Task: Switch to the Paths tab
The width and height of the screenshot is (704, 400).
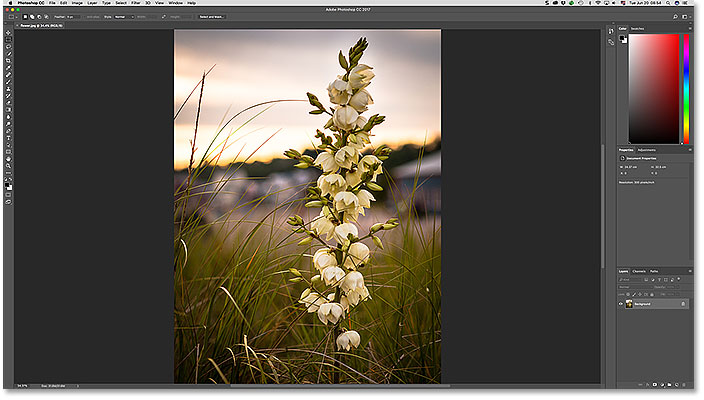Action: [654, 271]
